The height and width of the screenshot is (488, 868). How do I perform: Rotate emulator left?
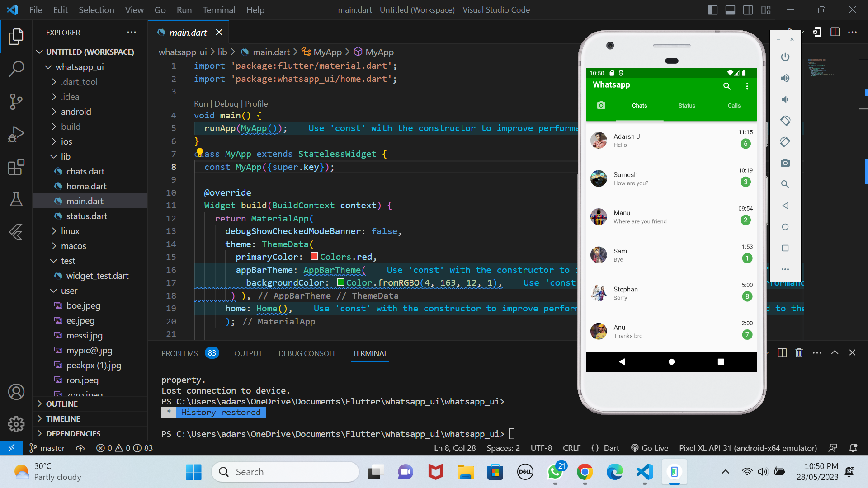click(785, 121)
